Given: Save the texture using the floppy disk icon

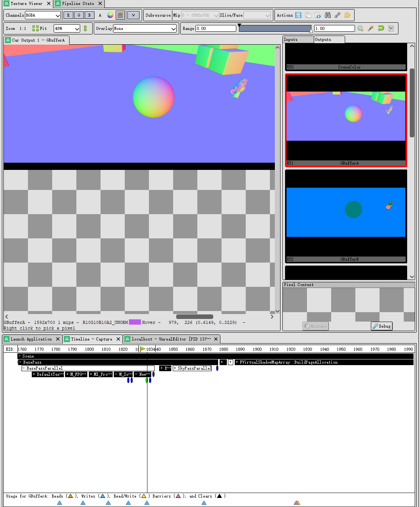Looking at the screenshot, I should (x=298, y=15).
